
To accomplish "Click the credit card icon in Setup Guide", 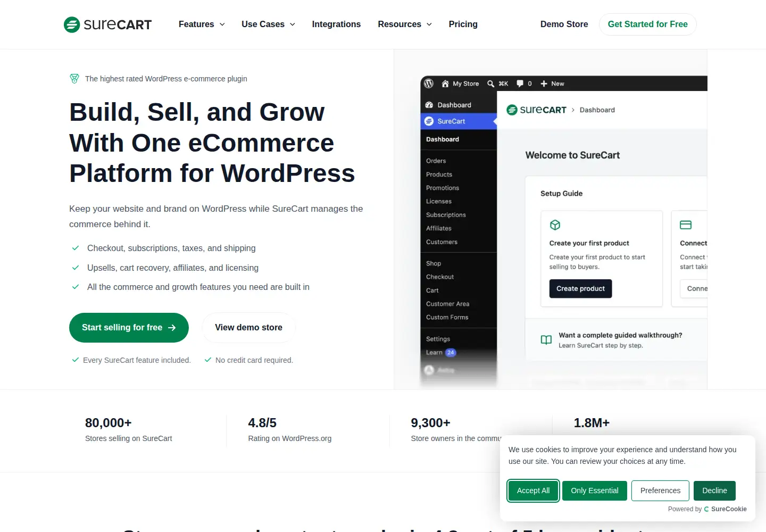I will [686, 225].
